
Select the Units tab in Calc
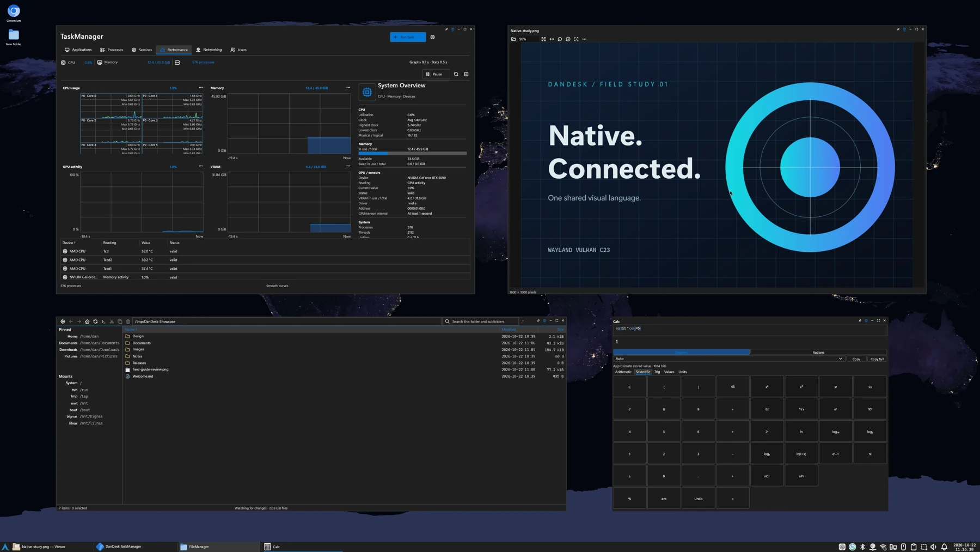(682, 372)
